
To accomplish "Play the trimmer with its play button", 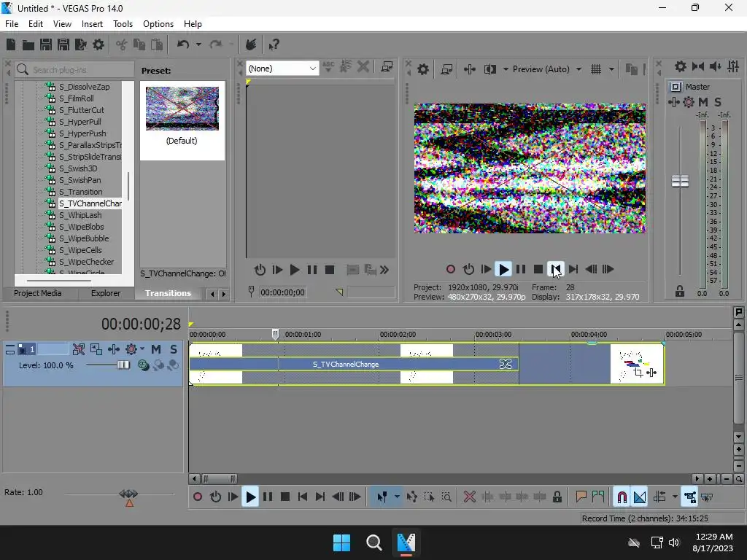I will tap(295, 270).
